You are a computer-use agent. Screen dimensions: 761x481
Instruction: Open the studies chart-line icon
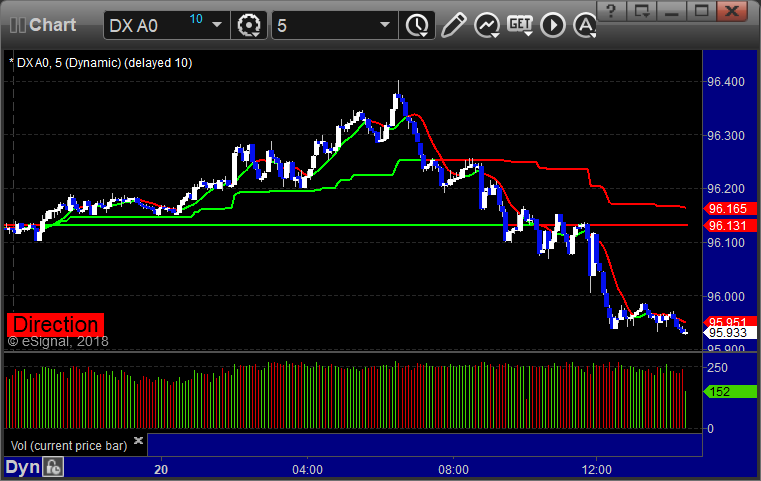[x=487, y=25]
